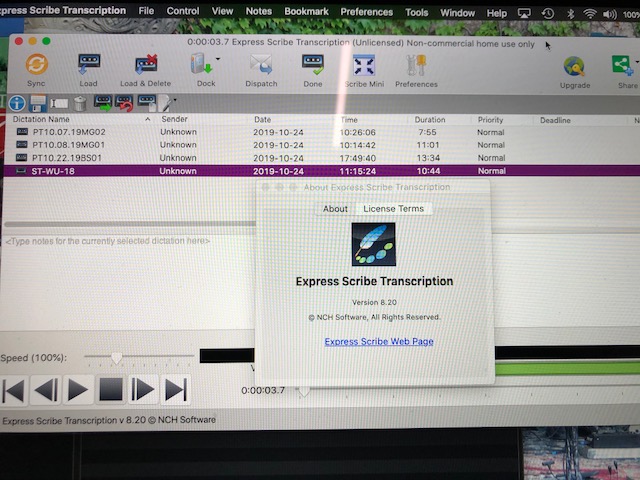
Task: Click the Upgrade icon
Action: pyautogui.click(x=574, y=67)
